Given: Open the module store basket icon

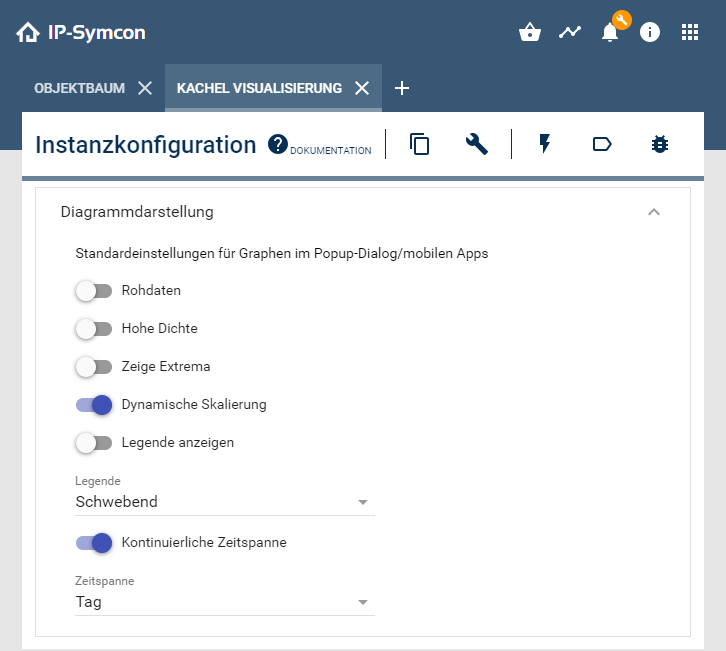Looking at the screenshot, I should click(x=530, y=32).
